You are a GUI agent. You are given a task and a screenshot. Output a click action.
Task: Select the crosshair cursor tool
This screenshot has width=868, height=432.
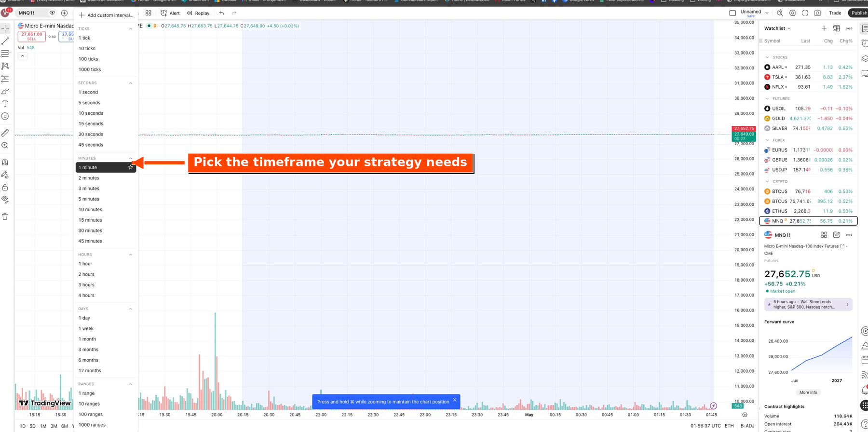coord(5,29)
